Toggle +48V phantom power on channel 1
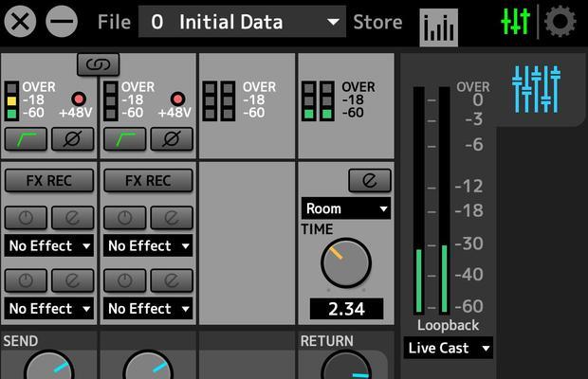The height and width of the screenshot is (379, 588). pyautogui.click(x=79, y=99)
